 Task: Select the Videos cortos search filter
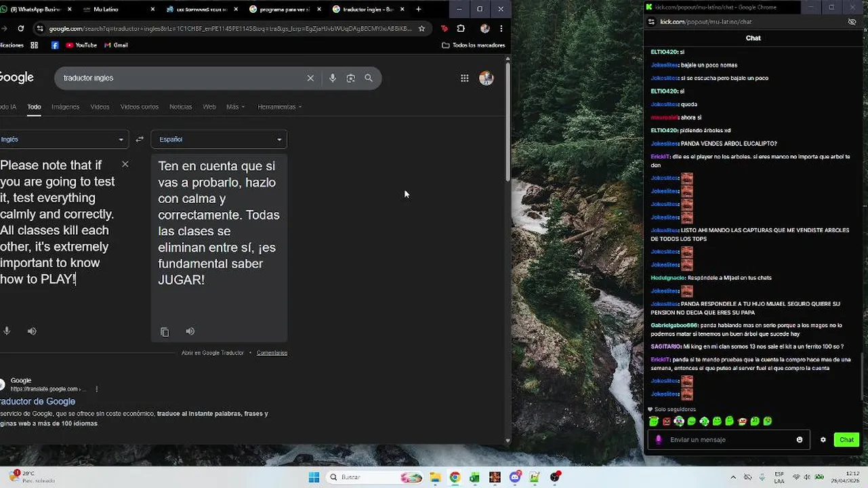tap(140, 106)
